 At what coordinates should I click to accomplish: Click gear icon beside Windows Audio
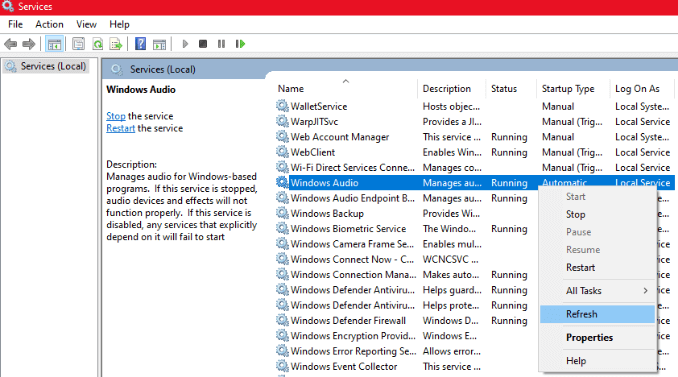(282, 182)
